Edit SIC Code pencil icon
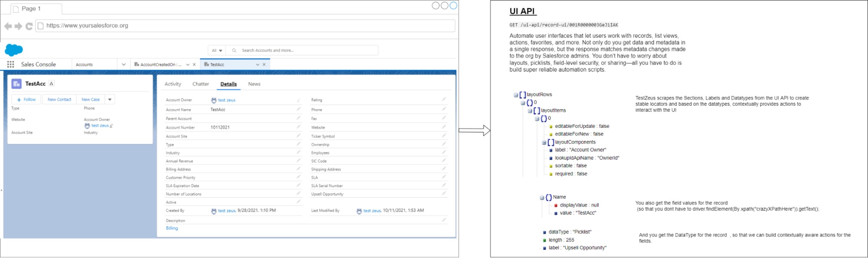The height and width of the screenshot is (258, 868). pos(444,160)
